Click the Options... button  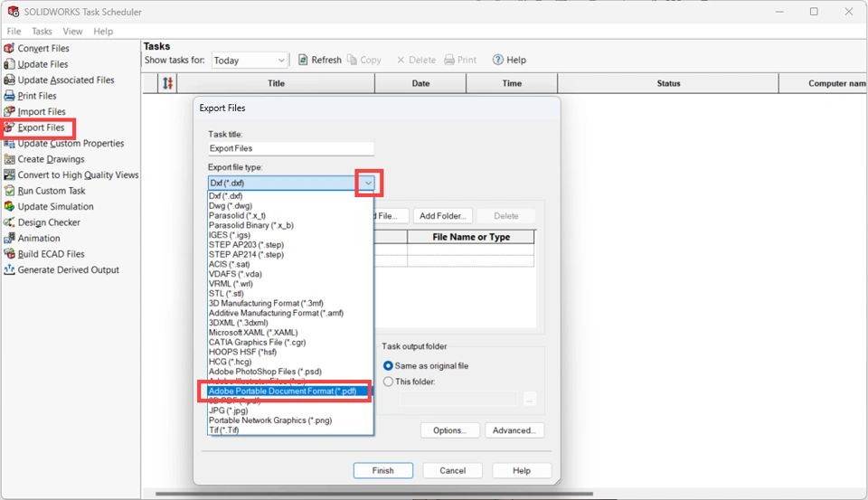tap(450, 430)
